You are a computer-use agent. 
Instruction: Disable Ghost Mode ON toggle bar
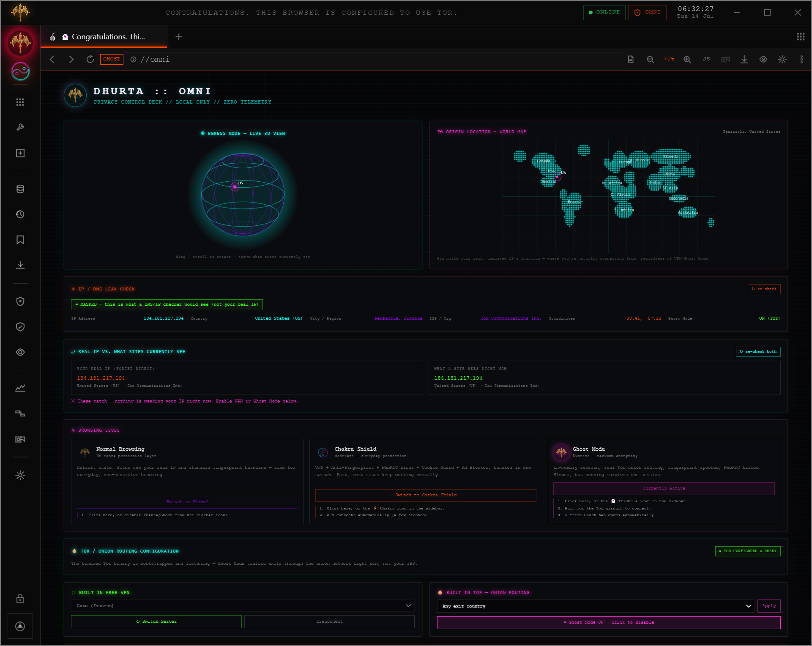click(608, 622)
